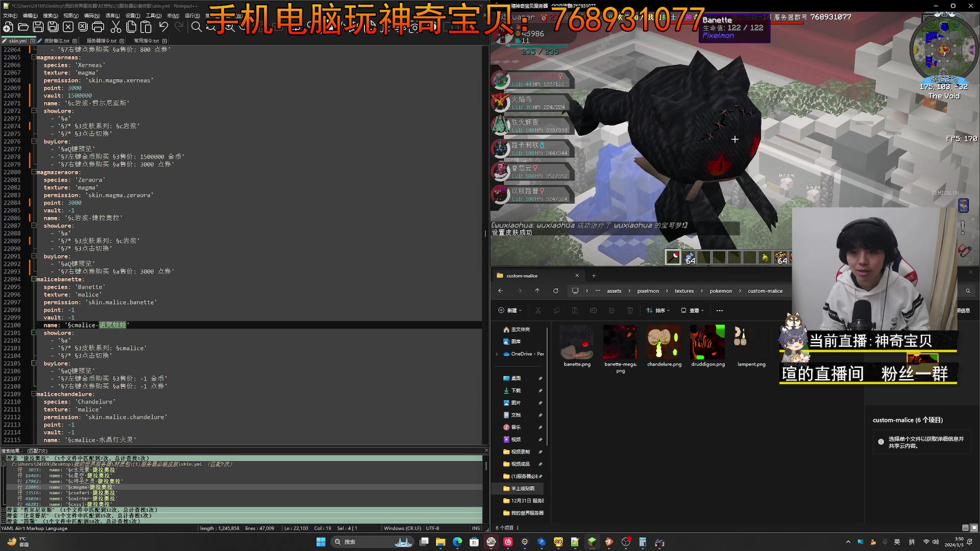Click the Windows (CR LF) status bar entry
The image size is (980, 551).
(402, 529)
